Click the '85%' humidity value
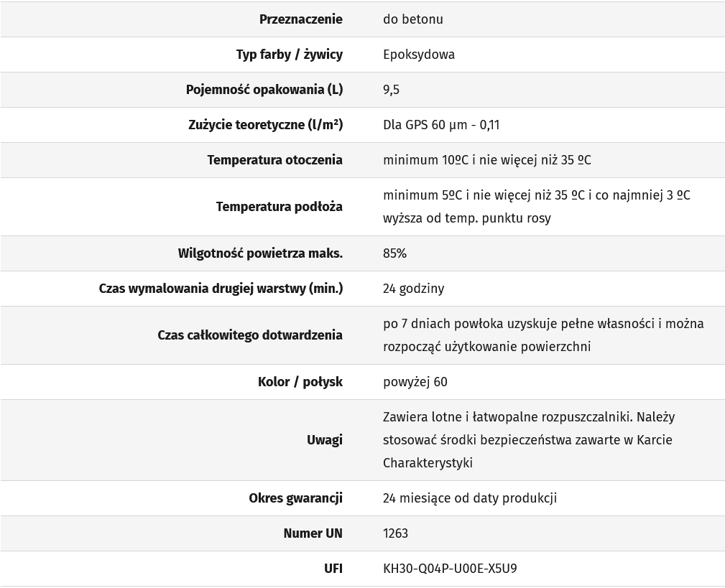This screenshot has height=588, width=725. (394, 253)
